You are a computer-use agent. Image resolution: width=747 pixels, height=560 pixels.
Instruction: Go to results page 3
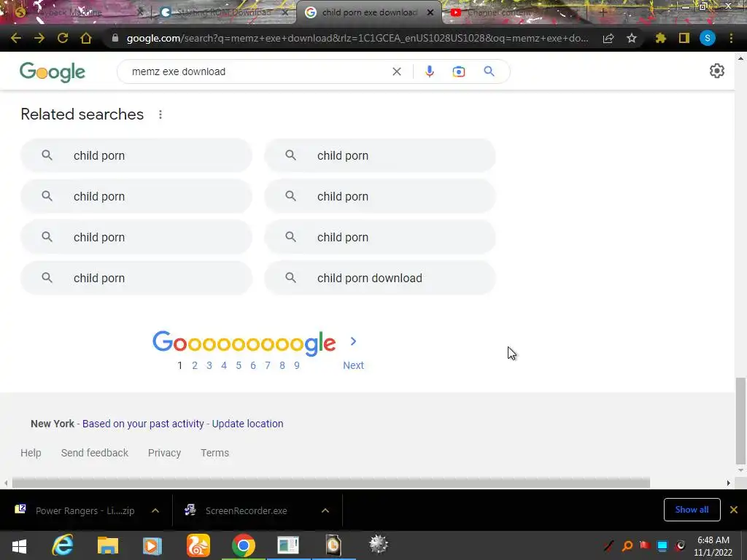pyautogui.click(x=209, y=366)
